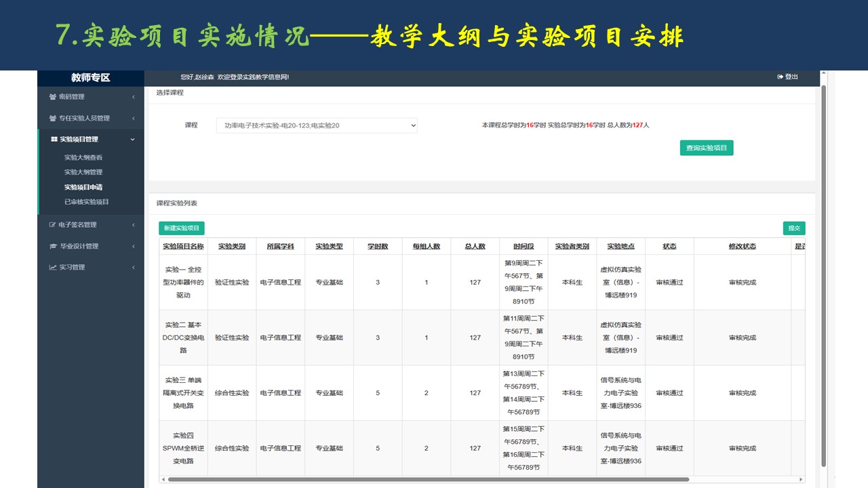Open the 课程 course dropdown

(317, 125)
